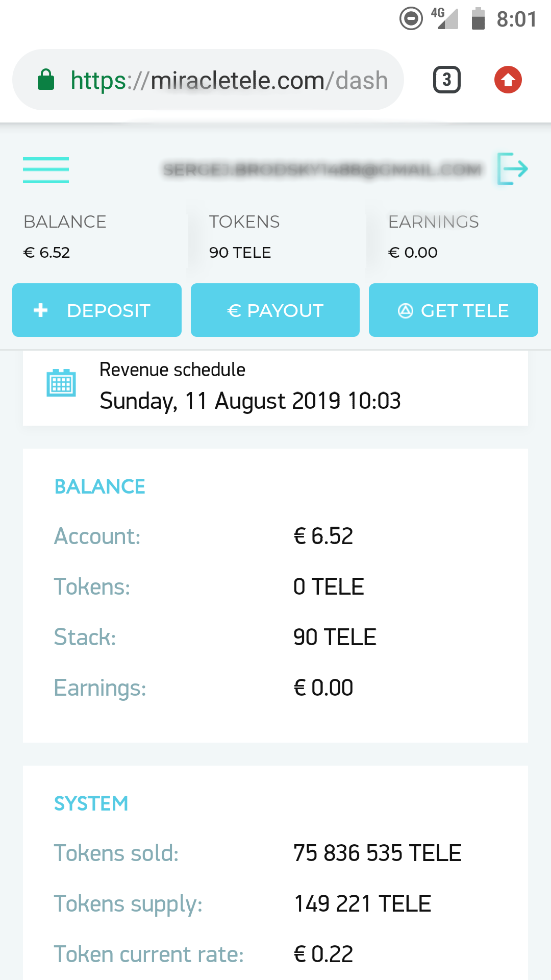Select the Tokens 90 TELE summary
551x980 pixels.
pyautogui.click(x=244, y=236)
